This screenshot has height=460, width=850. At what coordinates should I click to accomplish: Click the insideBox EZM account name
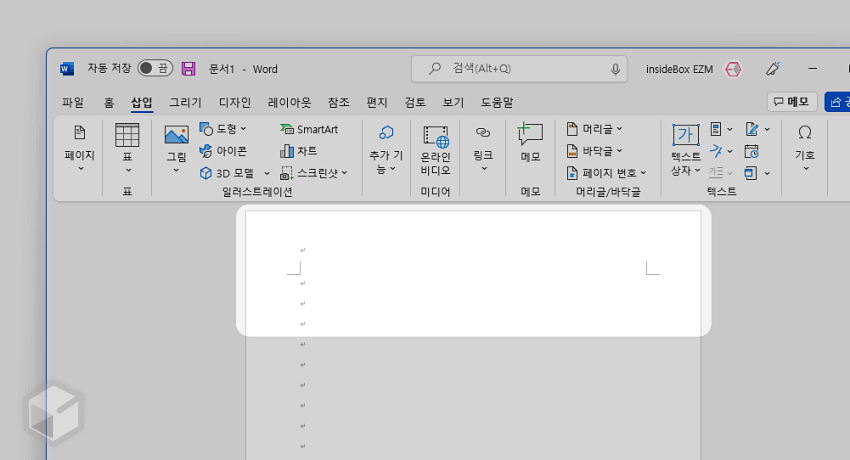(679, 69)
